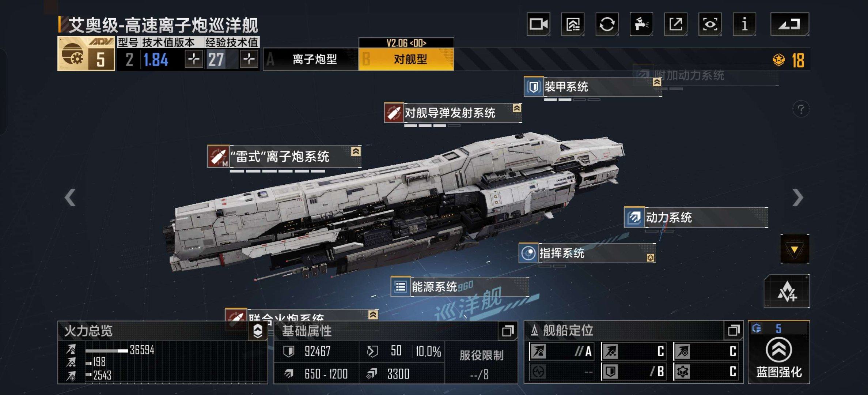The height and width of the screenshot is (395, 868).
Task: Click the rotate refresh icon
Action: tap(607, 24)
